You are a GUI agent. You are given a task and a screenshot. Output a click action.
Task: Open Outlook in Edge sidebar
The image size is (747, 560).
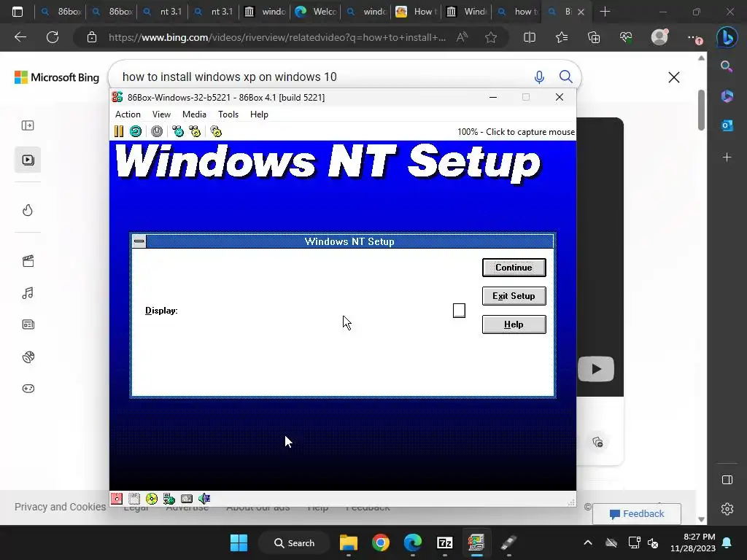(x=727, y=125)
